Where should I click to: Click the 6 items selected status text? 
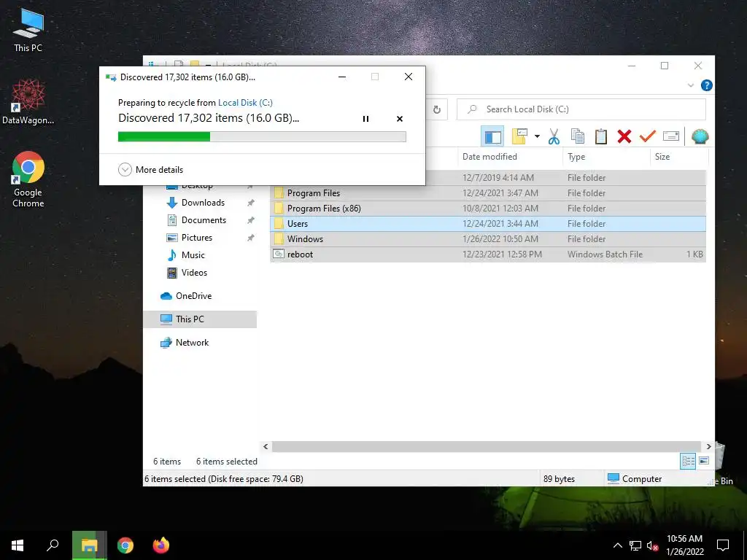227,462
